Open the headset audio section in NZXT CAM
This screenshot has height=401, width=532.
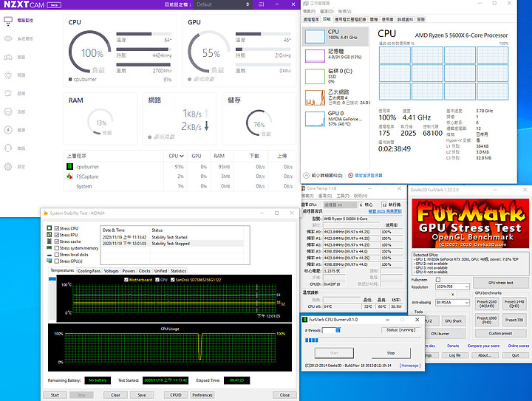(8, 148)
